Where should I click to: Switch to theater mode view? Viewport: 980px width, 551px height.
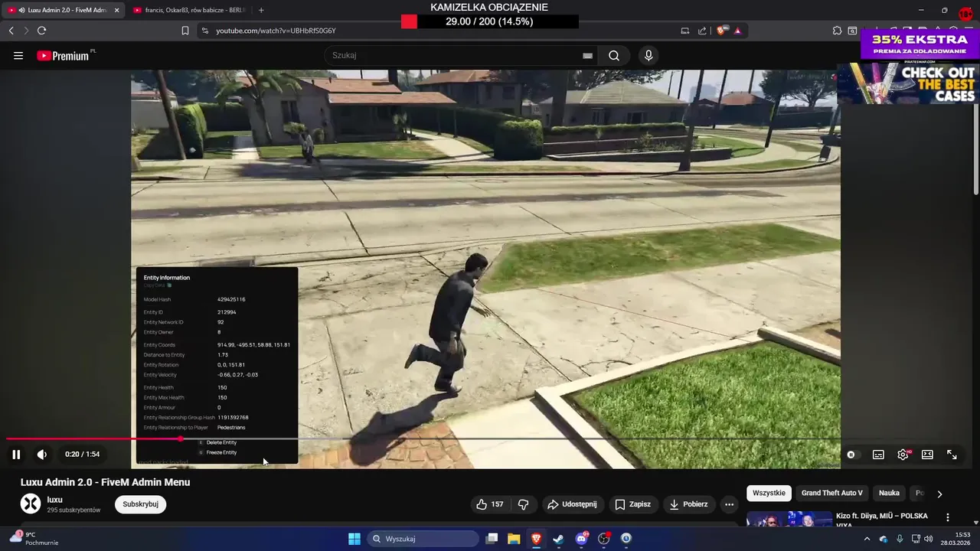(x=927, y=455)
